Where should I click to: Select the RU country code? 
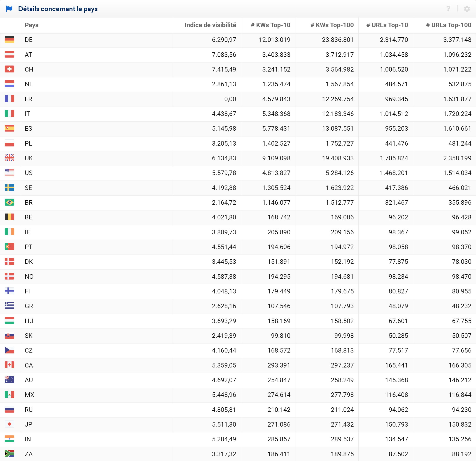click(x=29, y=409)
